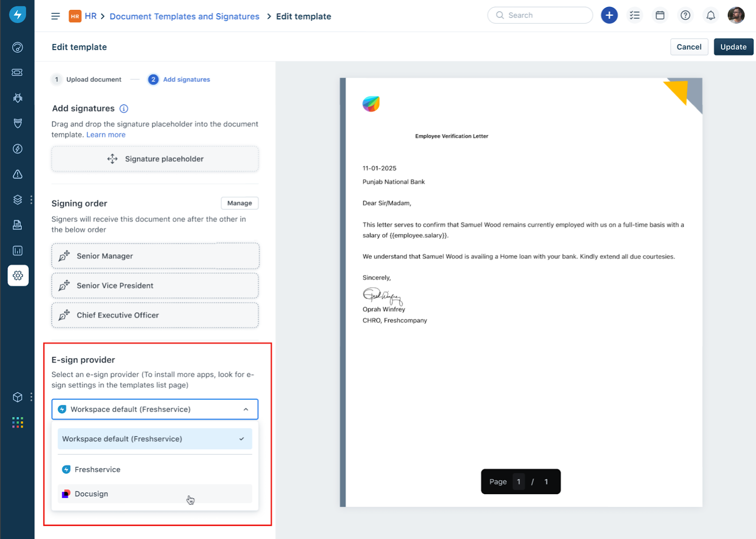Click the cube icon more-options dots

click(x=31, y=397)
